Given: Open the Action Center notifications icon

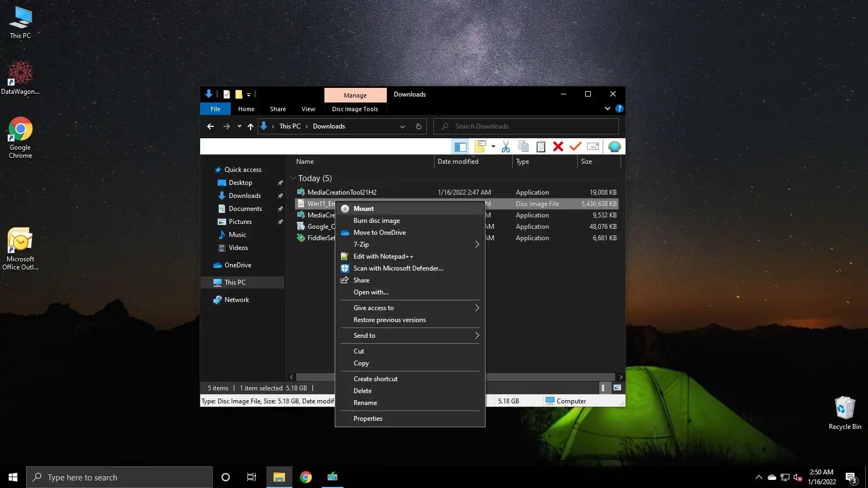Looking at the screenshot, I should (851, 478).
